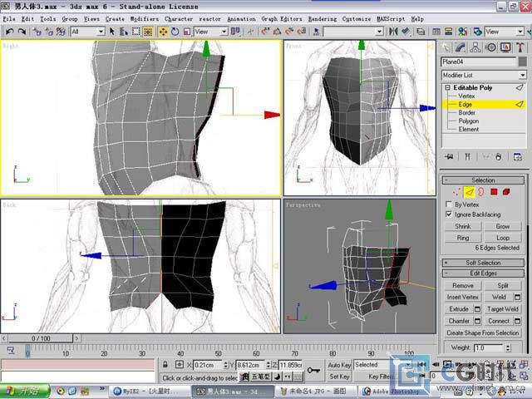Toggle the selection lock padlock
The width and height of the screenshot is (532, 399).
(165, 365)
